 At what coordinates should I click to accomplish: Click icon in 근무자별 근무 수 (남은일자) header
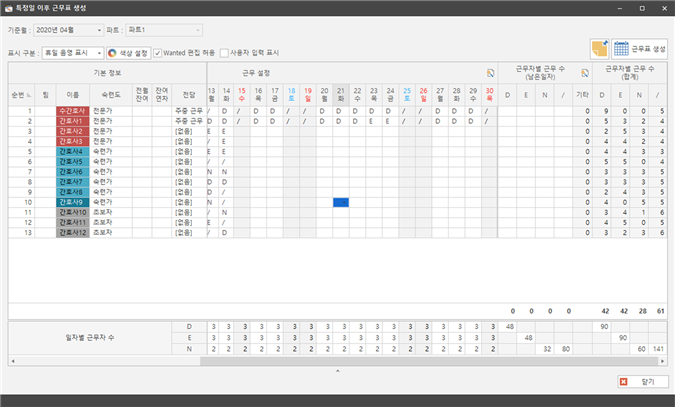583,73
